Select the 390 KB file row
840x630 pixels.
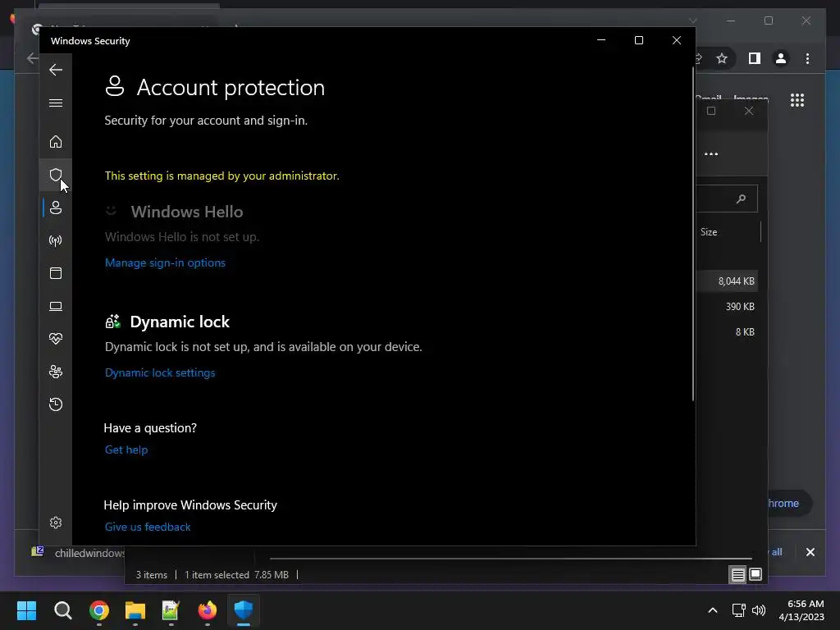click(x=727, y=307)
